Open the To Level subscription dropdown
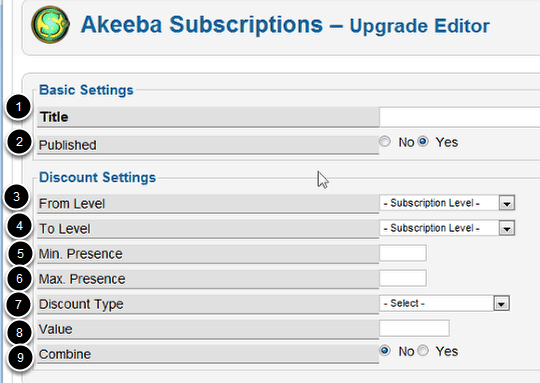Image resolution: width=540 pixels, height=383 pixels. click(447, 228)
